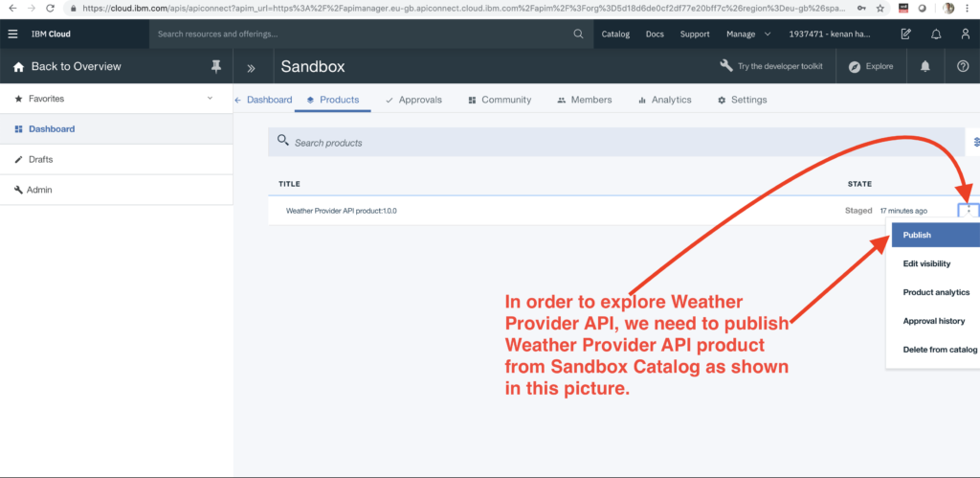Go back to Dashboard link

click(x=263, y=100)
